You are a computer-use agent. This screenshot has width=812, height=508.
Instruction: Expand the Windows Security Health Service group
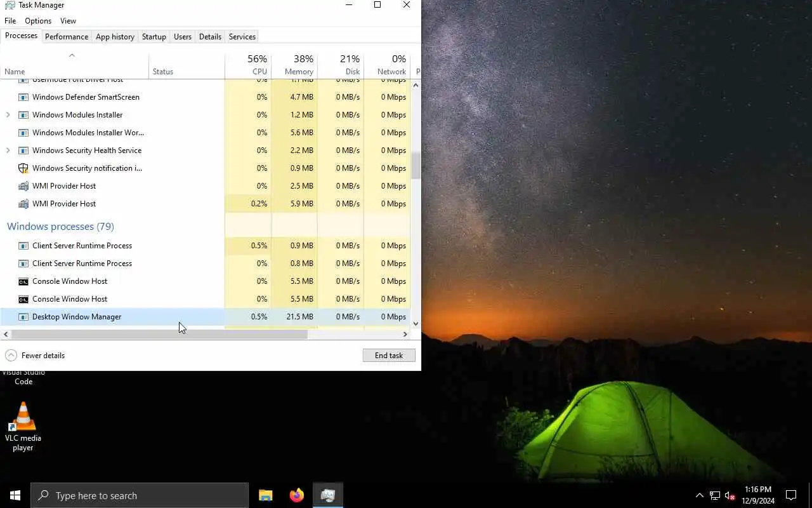click(x=8, y=150)
